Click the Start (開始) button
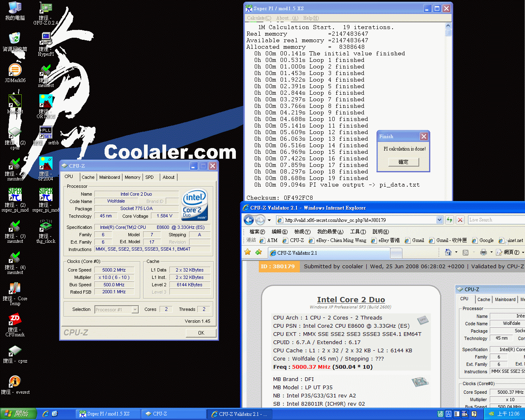525x420 pixels. click(18, 414)
